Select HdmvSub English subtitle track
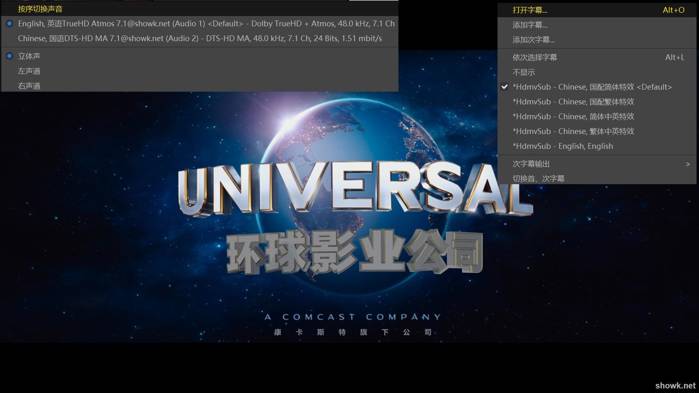Image resolution: width=699 pixels, height=393 pixels. [597, 146]
